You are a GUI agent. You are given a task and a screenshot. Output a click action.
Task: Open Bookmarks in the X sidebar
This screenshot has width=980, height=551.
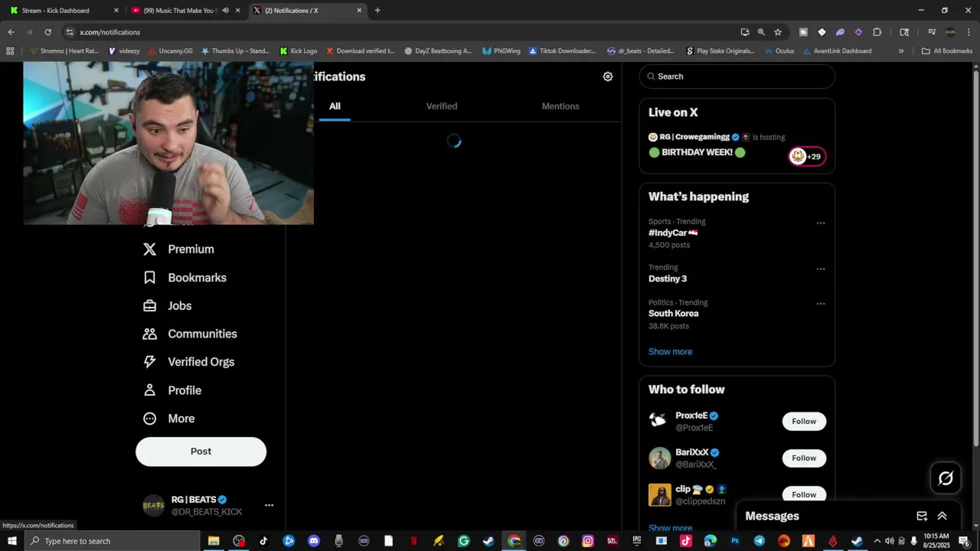pos(185,278)
